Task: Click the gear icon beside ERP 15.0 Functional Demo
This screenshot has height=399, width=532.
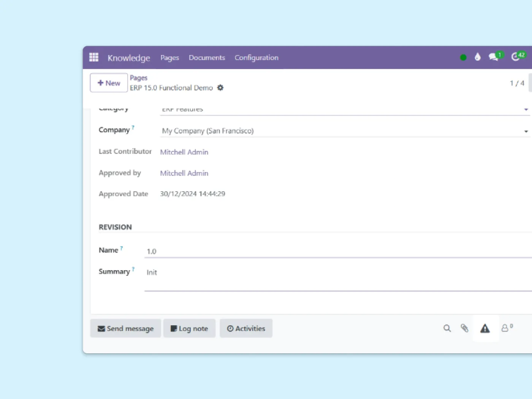Action: pos(220,88)
